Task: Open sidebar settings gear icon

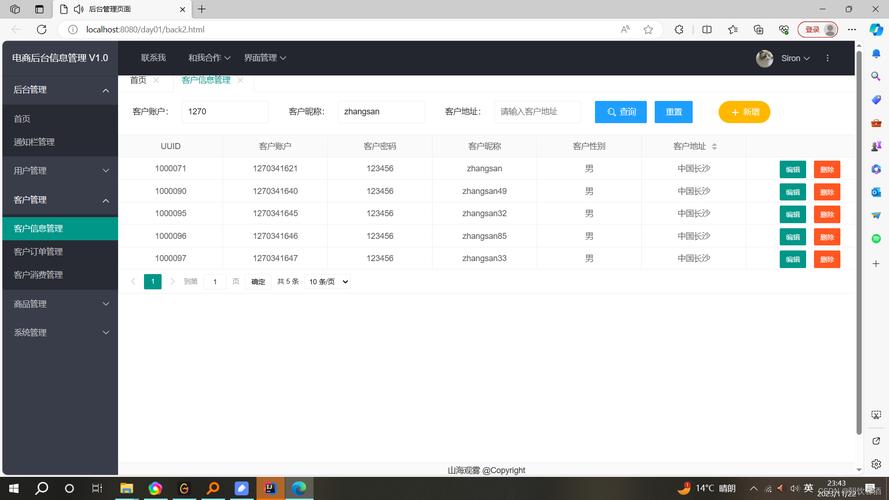Action: coord(876,464)
